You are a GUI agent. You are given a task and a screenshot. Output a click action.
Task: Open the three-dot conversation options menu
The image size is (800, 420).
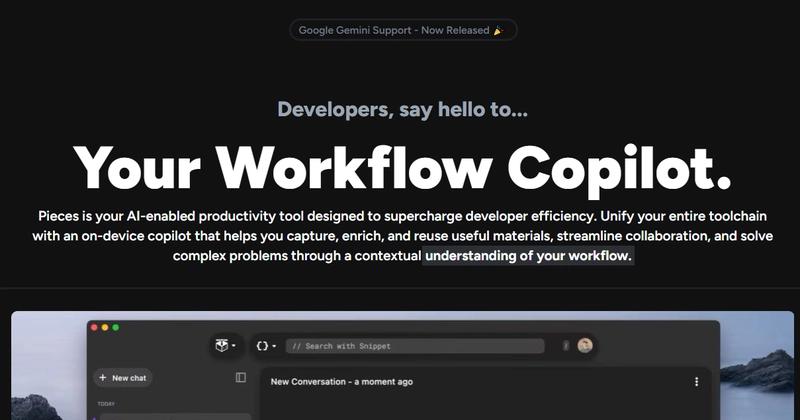coord(696,382)
